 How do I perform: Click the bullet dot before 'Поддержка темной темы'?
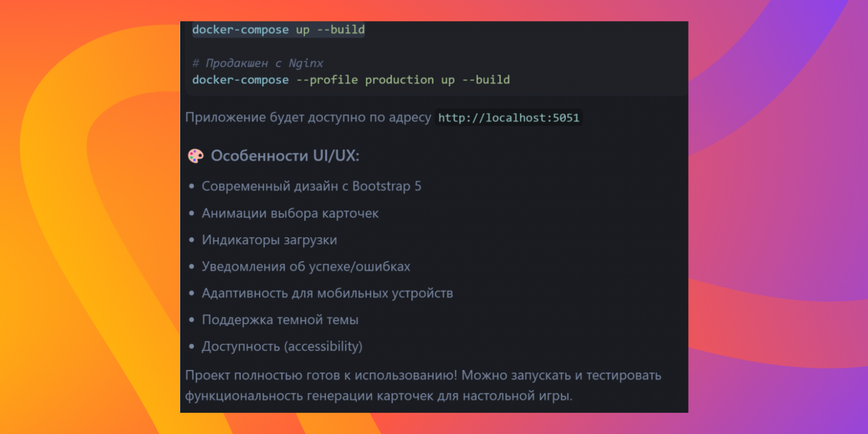click(191, 320)
